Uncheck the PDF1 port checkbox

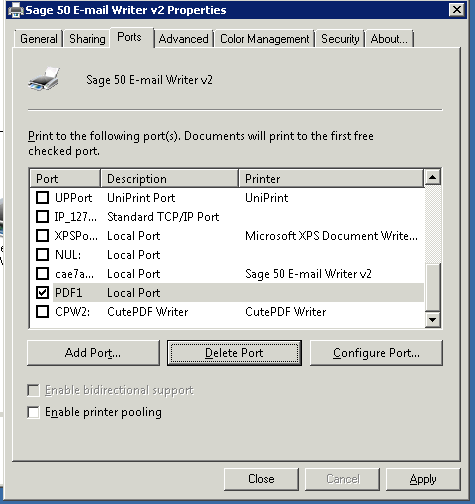click(42, 293)
